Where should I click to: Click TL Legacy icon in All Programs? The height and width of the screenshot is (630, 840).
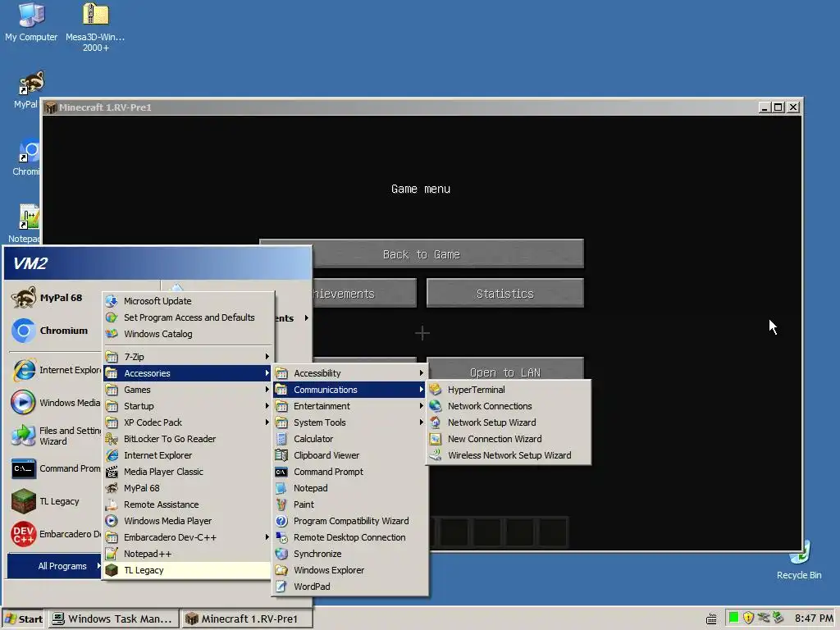coord(112,570)
